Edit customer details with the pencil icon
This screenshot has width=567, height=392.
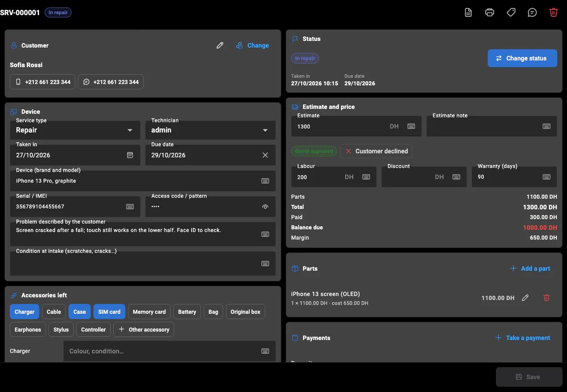pyautogui.click(x=220, y=45)
